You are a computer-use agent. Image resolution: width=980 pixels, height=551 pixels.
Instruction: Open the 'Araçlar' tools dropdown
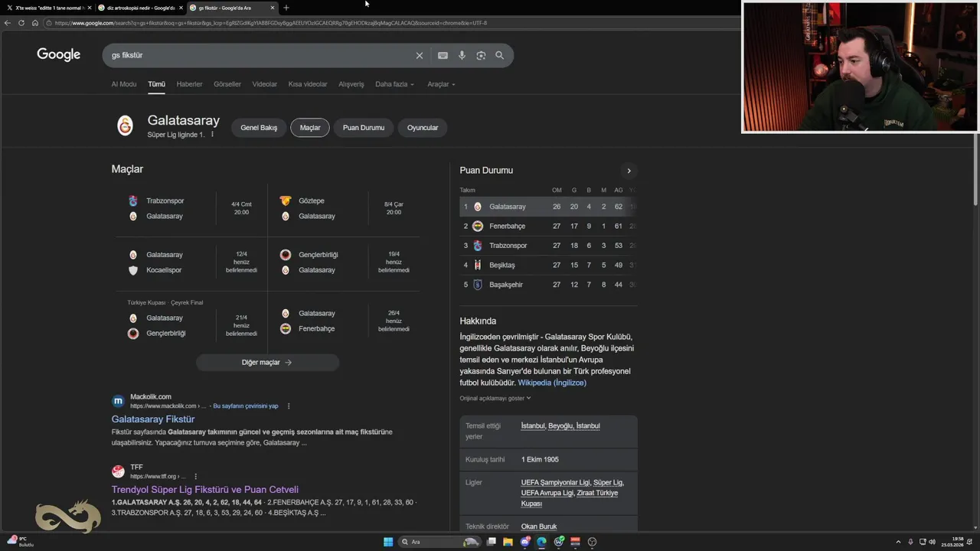[x=441, y=84]
